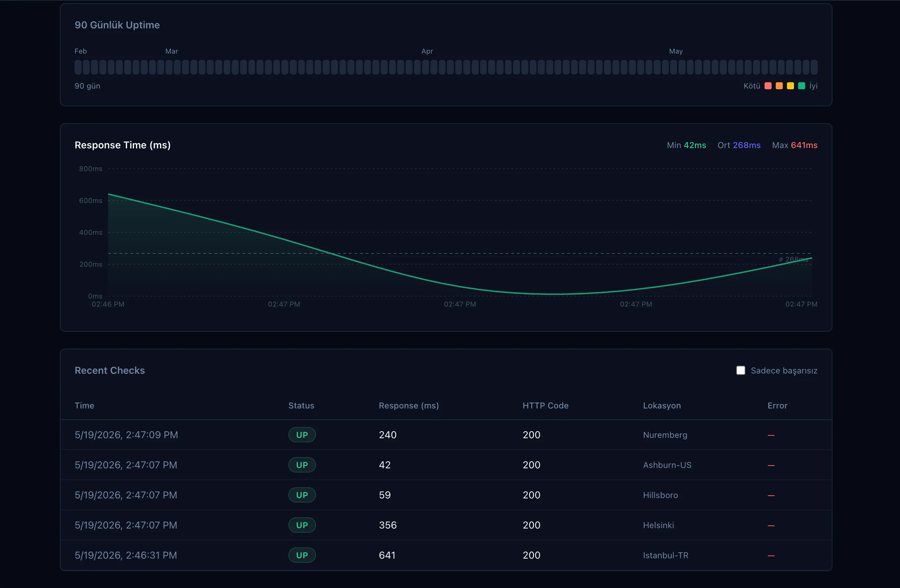Click the HTTP code 200 in Helsinki row
The width and height of the screenshot is (900, 588).
(x=531, y=525)
